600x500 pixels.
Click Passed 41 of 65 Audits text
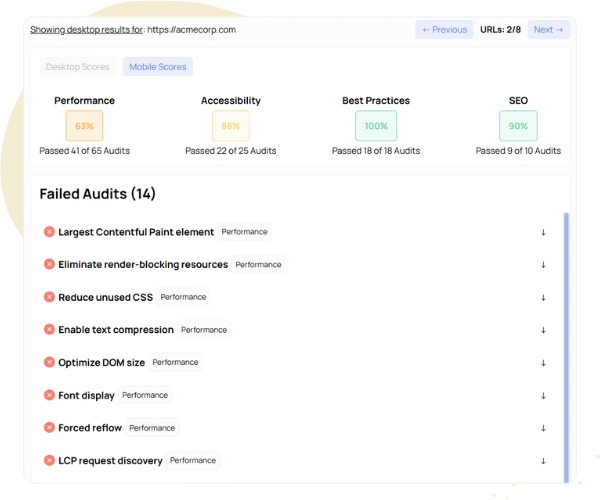(85, 151)
